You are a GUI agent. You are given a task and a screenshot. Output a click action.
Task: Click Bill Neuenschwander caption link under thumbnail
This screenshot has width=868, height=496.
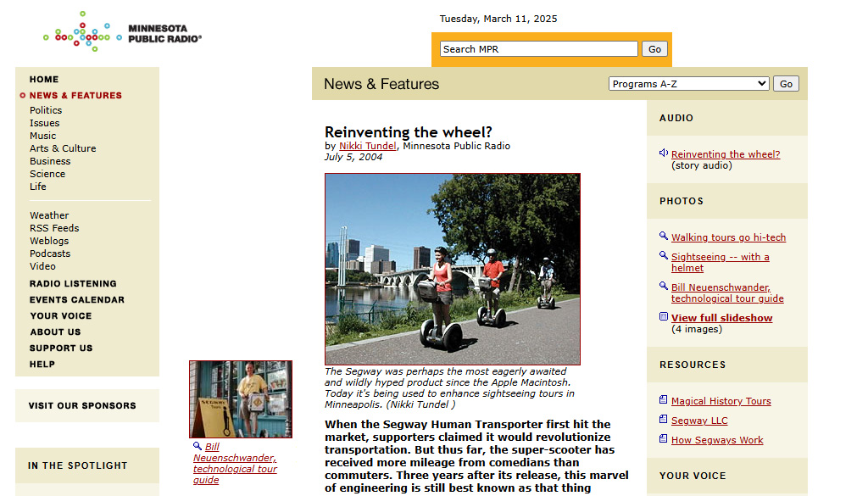click(x=236, y=463)
